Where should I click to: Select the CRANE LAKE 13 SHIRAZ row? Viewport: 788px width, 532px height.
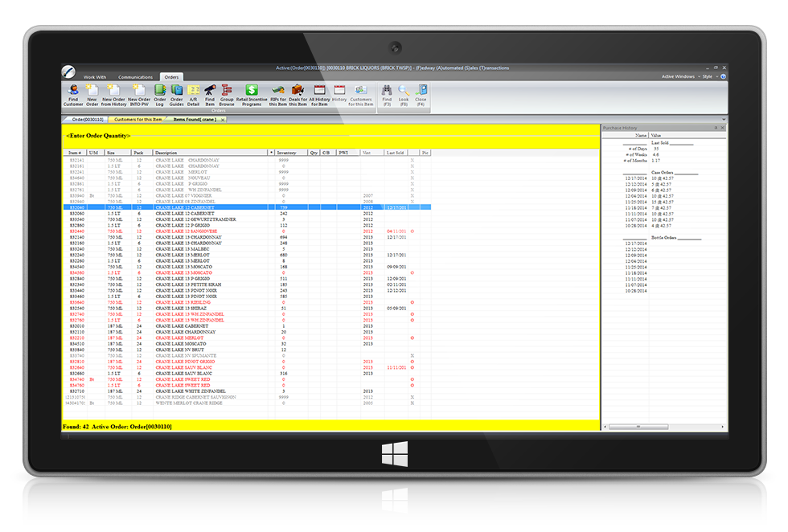(x=247, y=309)
